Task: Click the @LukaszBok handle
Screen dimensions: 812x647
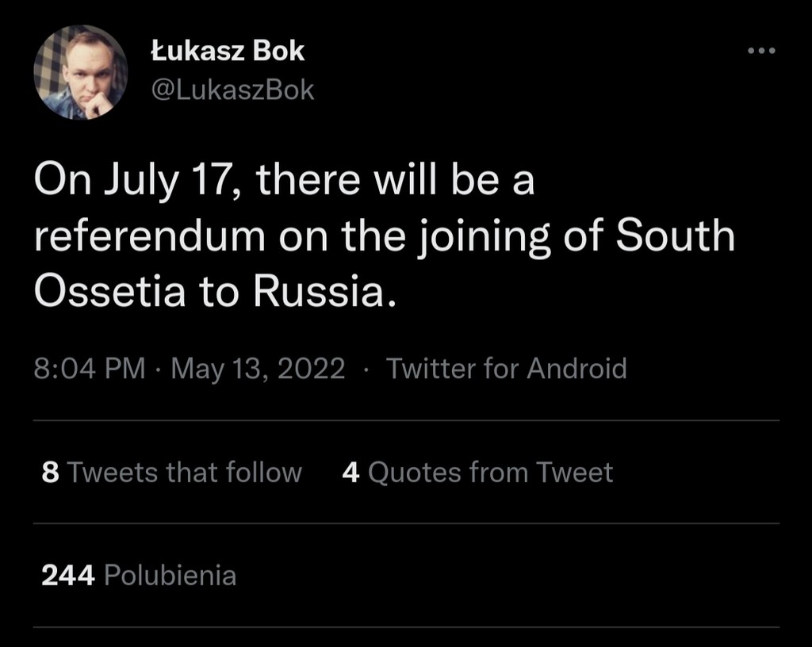Action: (x=232, y=90)
